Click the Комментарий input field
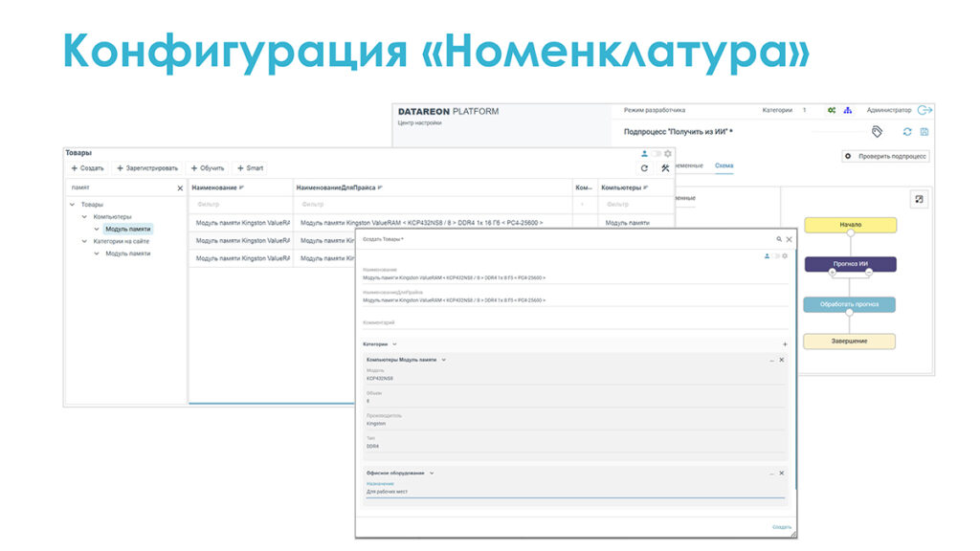 (x=574, y=325)
